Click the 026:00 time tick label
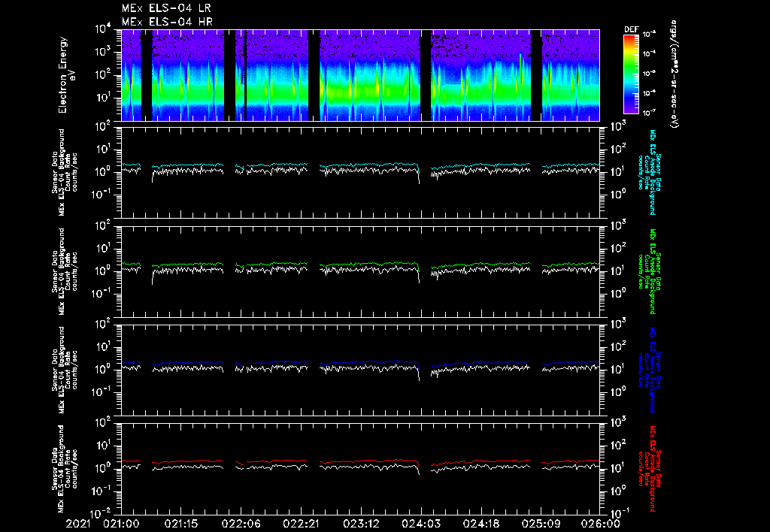Viewport: 770px width, 532px height. [600, 524]
